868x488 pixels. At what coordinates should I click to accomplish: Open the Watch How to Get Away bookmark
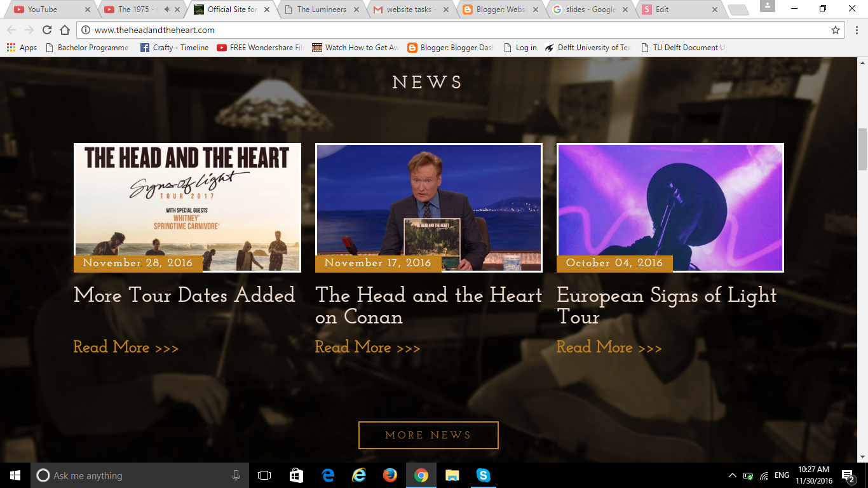[x=355, y=48]
